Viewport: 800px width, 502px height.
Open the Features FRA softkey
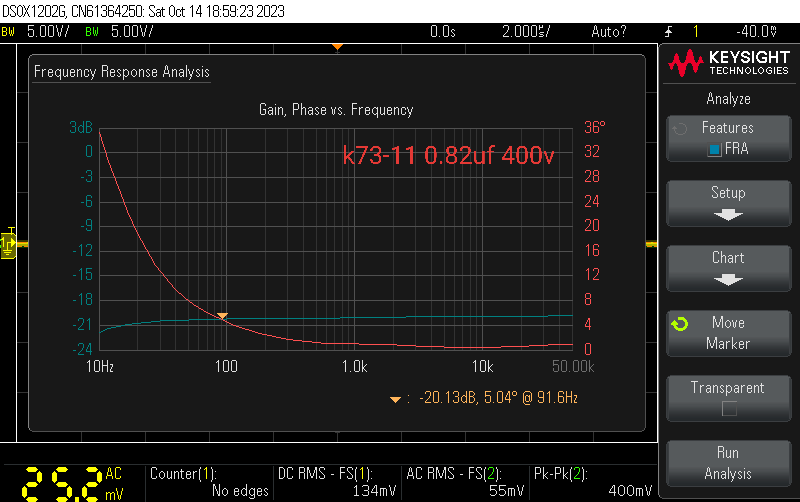point(729,138)
